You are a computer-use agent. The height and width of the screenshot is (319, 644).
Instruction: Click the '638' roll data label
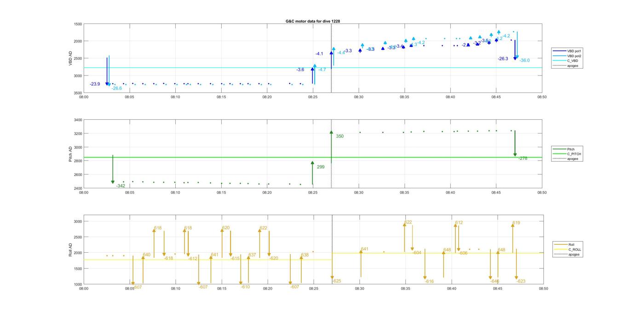click(305, 255)
